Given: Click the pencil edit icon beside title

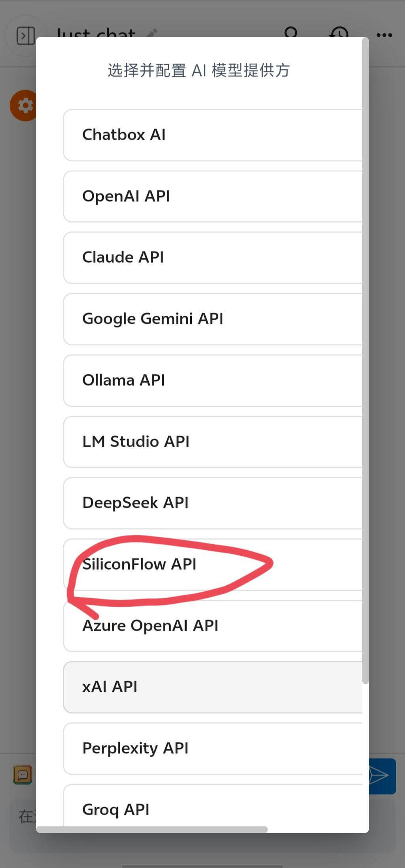Looking at the screenshot, I should coord(151,33).
